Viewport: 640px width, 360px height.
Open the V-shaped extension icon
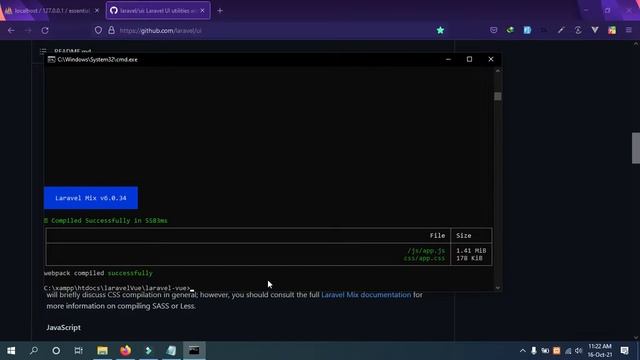click(595, 30)
